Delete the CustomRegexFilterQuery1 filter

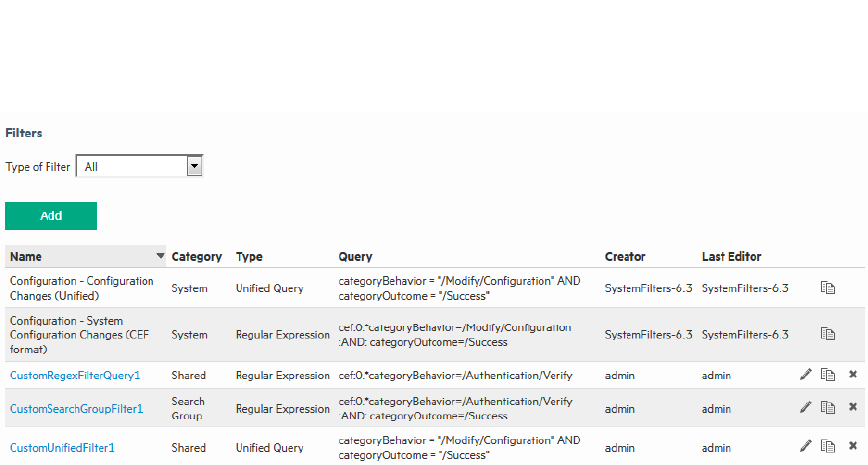(853, 375)
